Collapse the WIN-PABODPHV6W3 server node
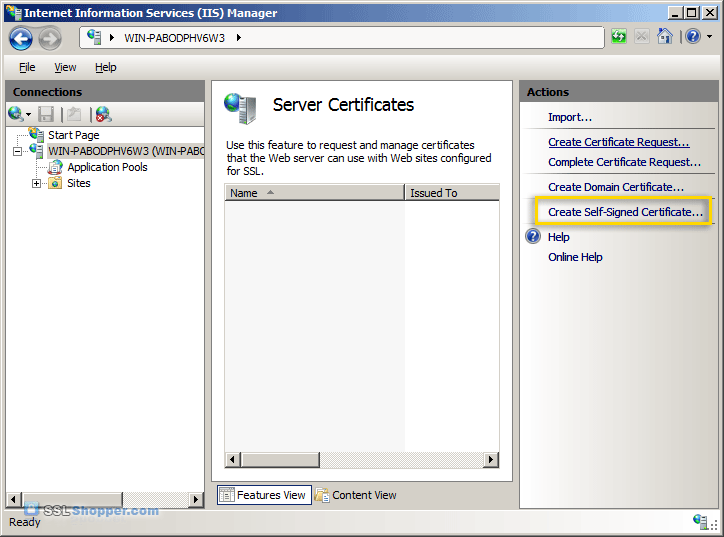 tap(17, 151)
